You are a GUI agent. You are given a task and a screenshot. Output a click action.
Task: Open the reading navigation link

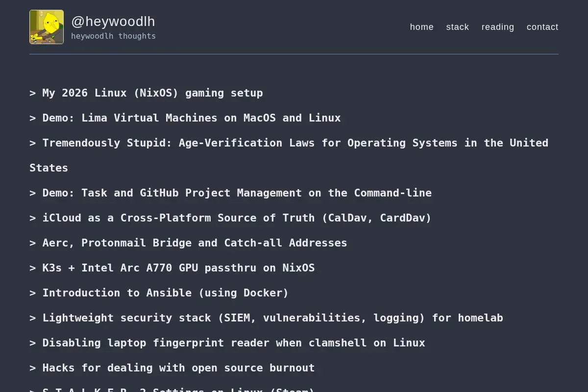tap(498, 27)
